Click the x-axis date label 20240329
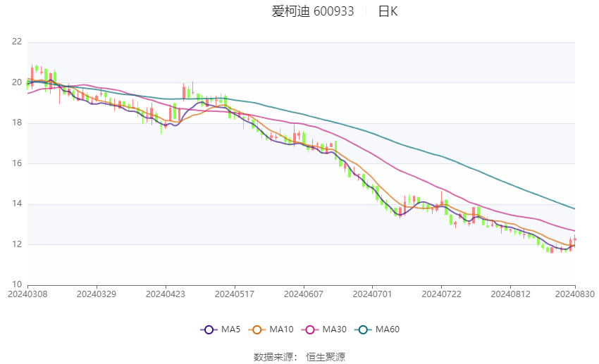The image size is (599, 364). 97,294
